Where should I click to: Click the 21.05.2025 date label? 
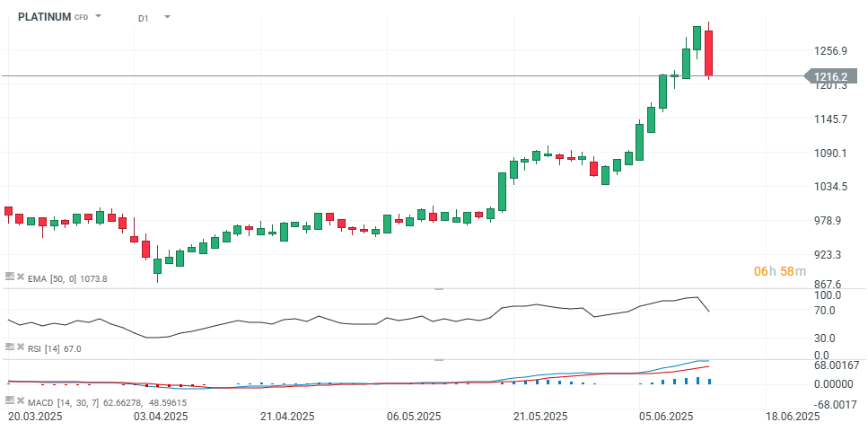[543, 417]
